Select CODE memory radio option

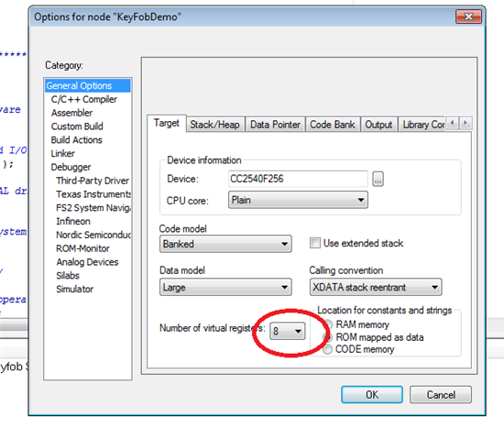328,349
